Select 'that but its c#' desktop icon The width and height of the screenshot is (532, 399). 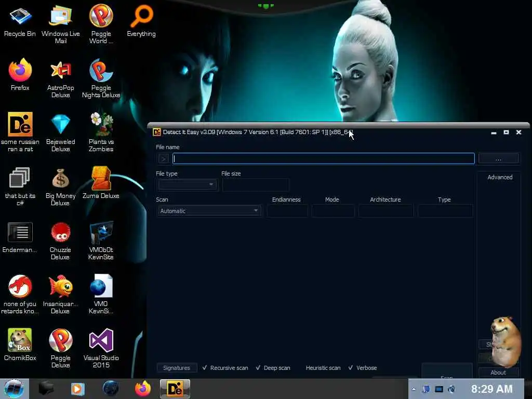(x=20, y=187)
